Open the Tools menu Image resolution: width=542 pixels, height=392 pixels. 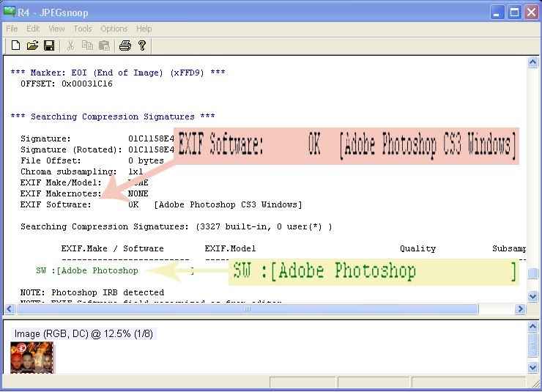(83, 29)
